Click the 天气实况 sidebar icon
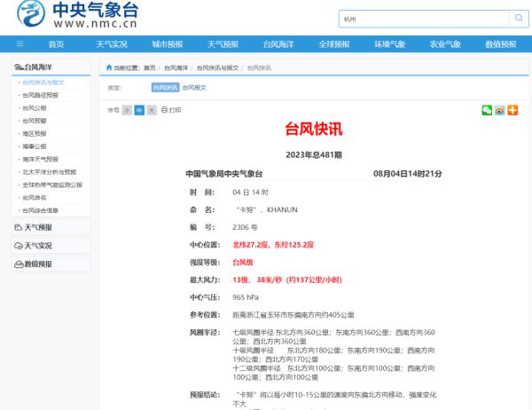The height and width of the screenshot is (410, 532). pyautogui.click(x=19, y=246)
